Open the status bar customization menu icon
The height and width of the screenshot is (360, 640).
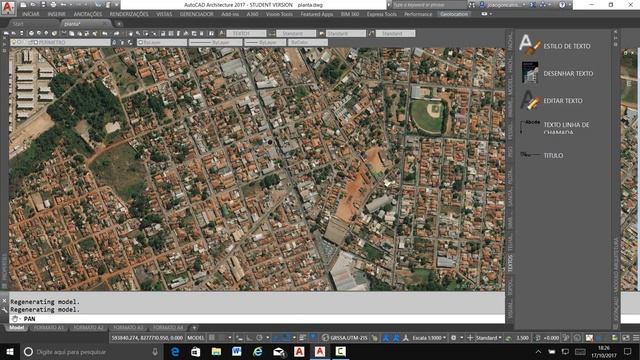point(636,338)
